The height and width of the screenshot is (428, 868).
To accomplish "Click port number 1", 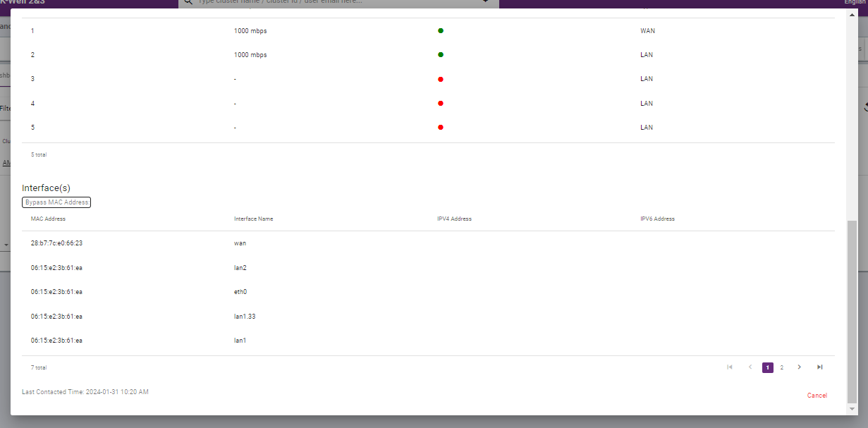I will coord(32,30).
